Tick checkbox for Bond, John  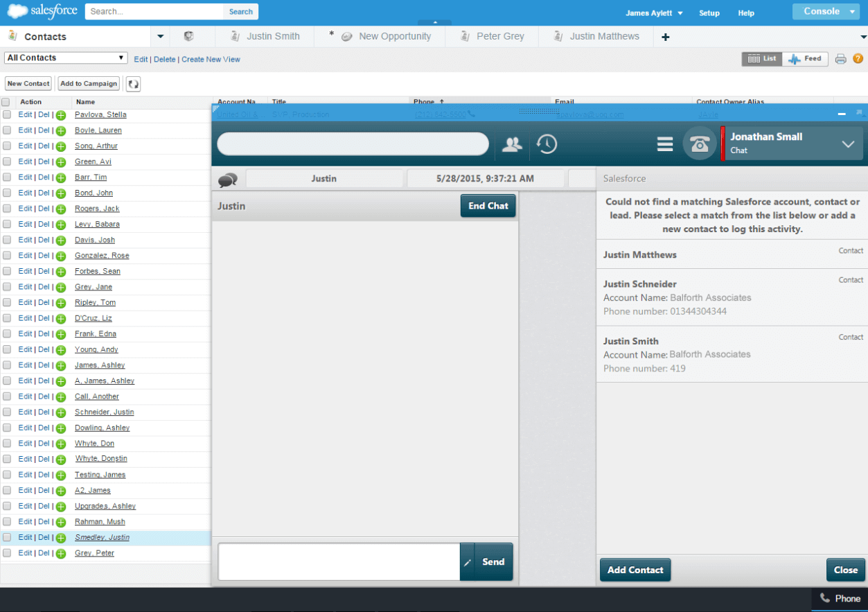click(7, 193)
